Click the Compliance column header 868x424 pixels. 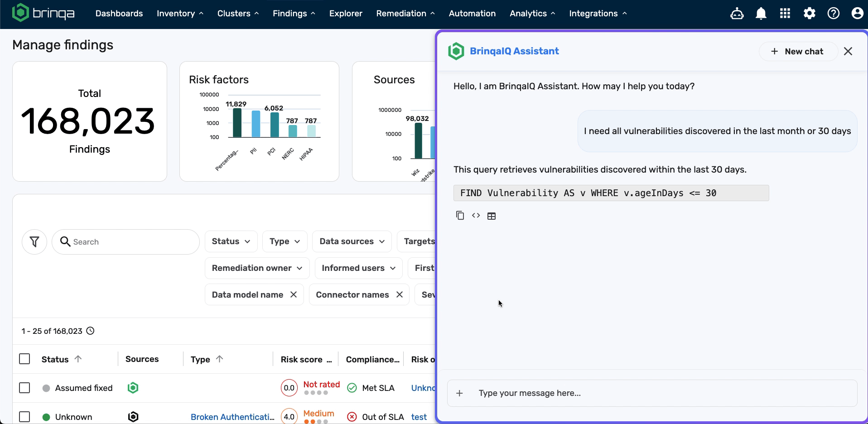tap(372, 359)
